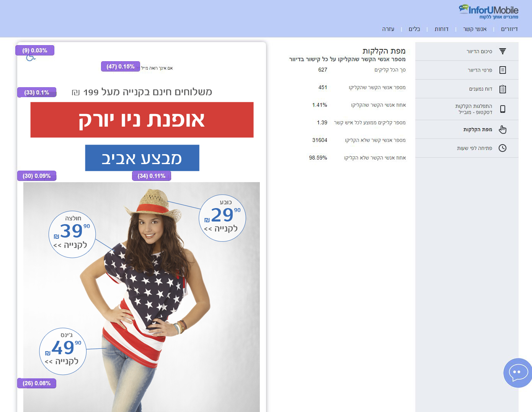
Task: Click the משלוחים חינם בקנייה מעל 199 text
Action: pyautogui.click(x=142, y=92)
